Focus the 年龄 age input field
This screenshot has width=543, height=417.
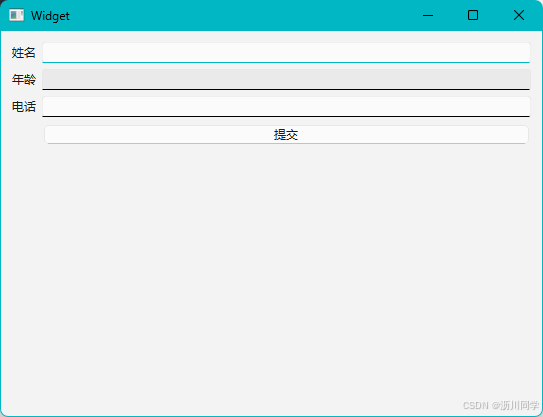tap(286, 79)
